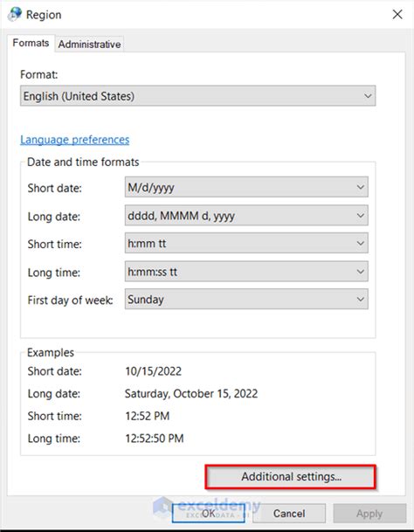Click the chevron arrow of First day of week

pos(361,300)
